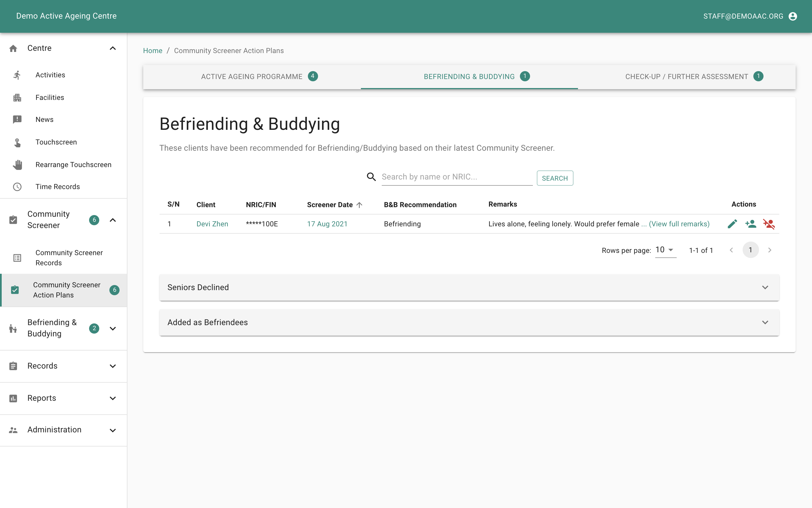Go to next page arrow
This screenshot has height=508, width=812.
tap(770, 250)
